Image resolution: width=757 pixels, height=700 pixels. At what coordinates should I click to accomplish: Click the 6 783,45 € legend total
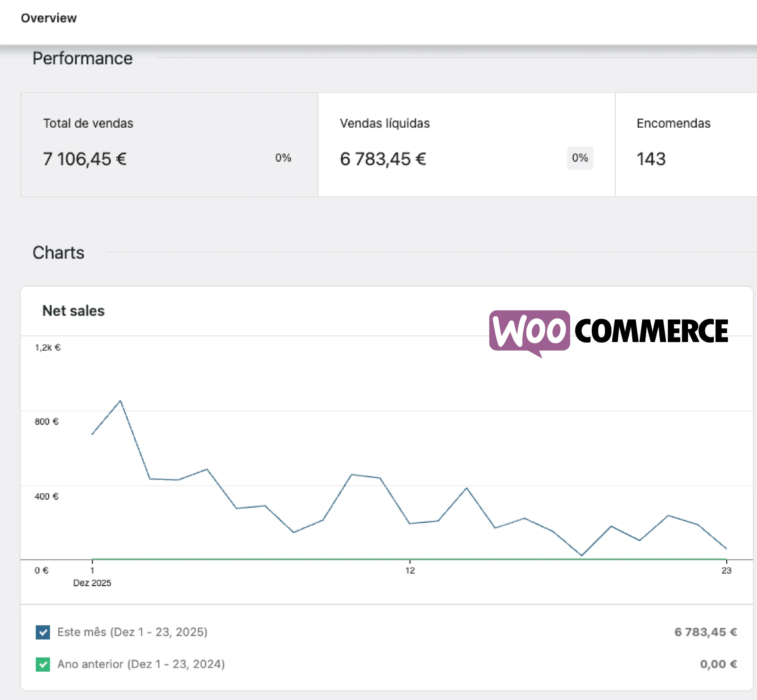pos(706,632)
